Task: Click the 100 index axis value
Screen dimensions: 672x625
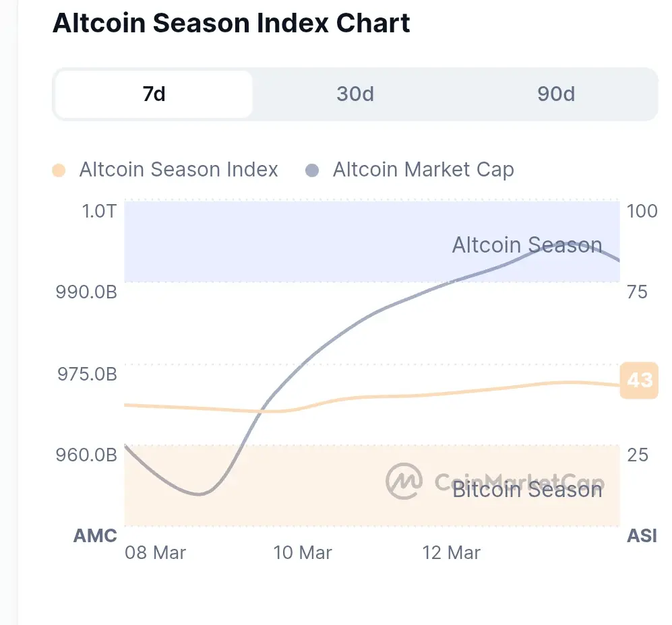Action: 642,211
